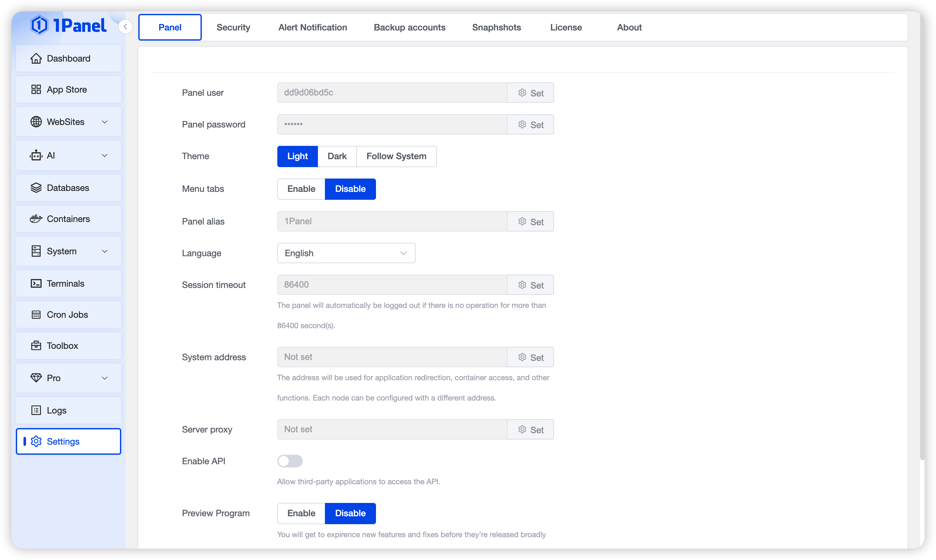Click the System address input field
The width and height of the screenshot is (936, 560).
click(392, 357)
